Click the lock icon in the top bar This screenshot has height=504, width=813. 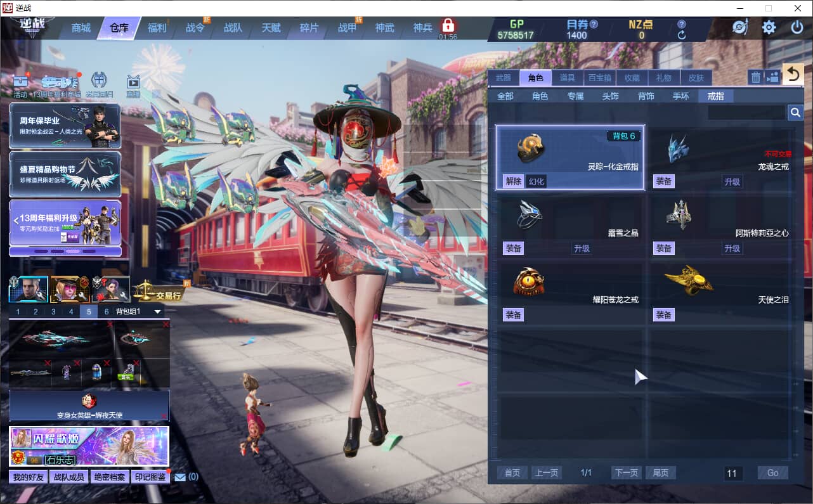pos(448,25)
